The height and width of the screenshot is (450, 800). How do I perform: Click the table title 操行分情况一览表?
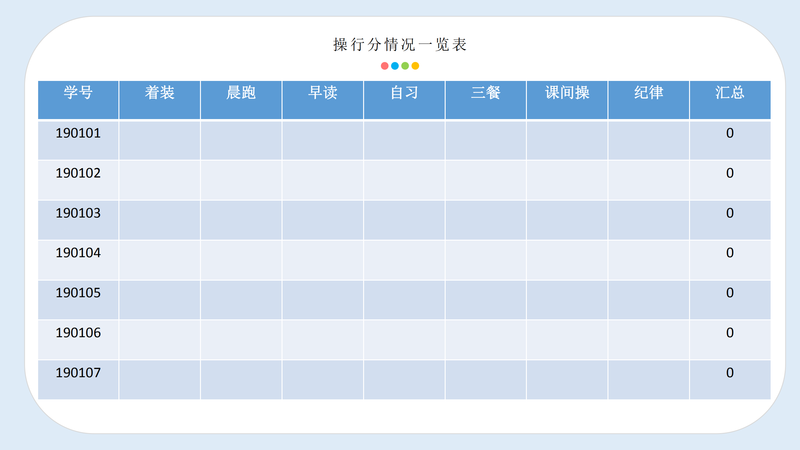coord(400,44)
